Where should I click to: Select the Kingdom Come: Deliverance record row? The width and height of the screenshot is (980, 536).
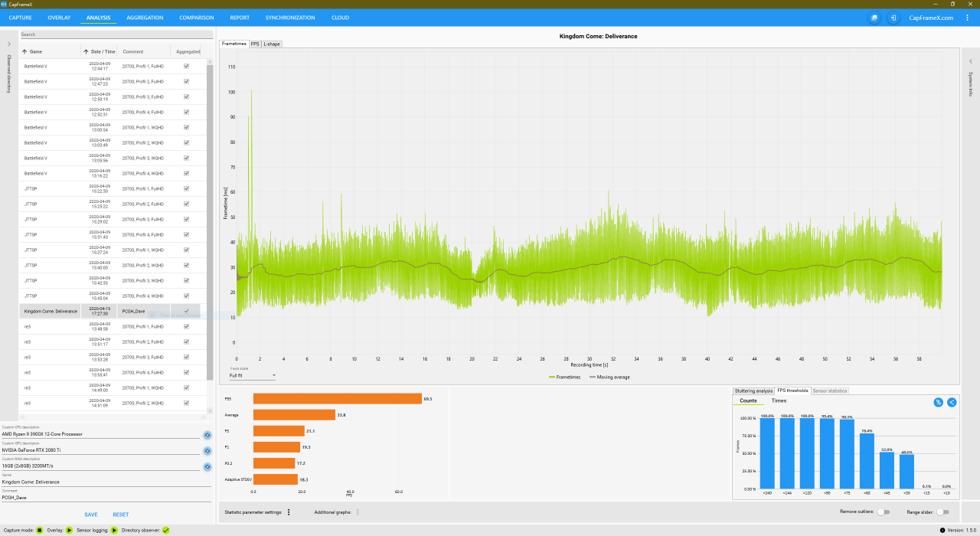point(113,311)
